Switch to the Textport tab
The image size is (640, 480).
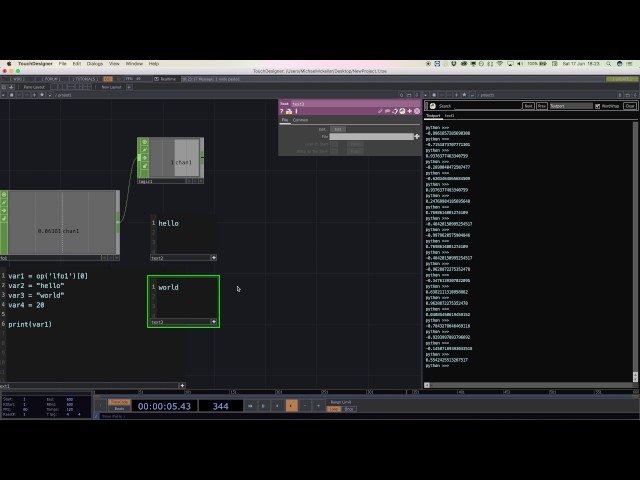tap(433, 116)
